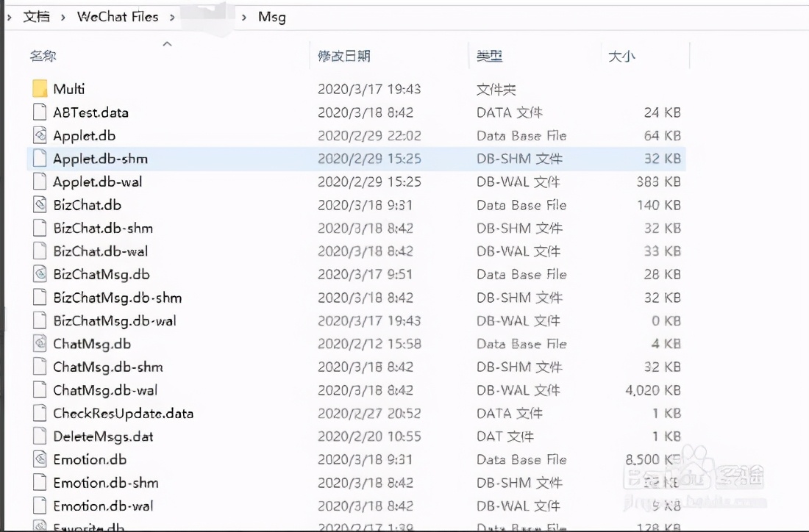Select the BizChat.db database icon

point(40,204)
